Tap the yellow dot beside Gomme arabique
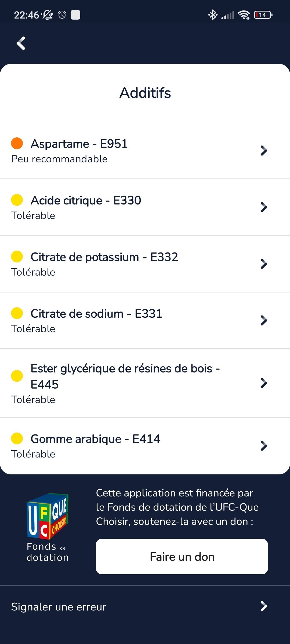 click(x=17, y=438)
